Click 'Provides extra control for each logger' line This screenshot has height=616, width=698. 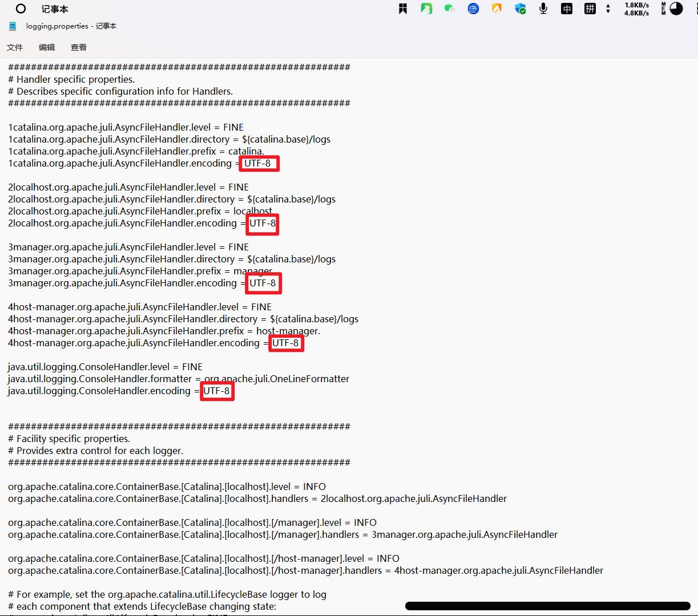tap(96, 451)
